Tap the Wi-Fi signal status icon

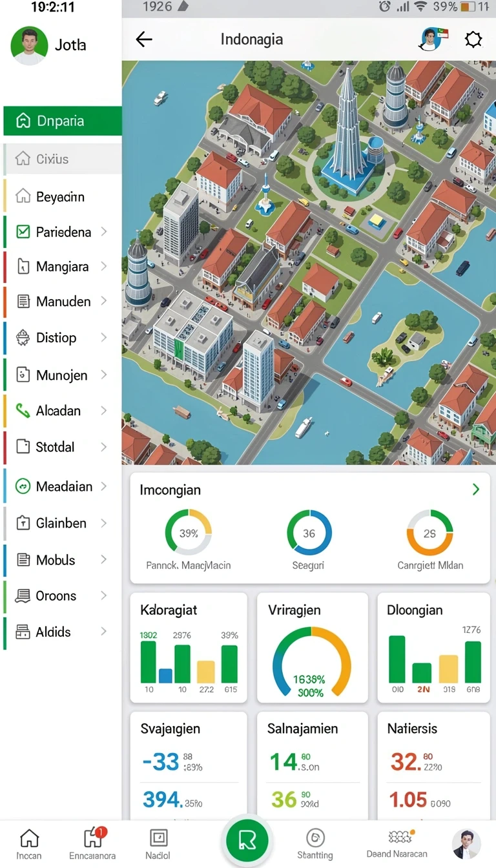click(420, 6)
